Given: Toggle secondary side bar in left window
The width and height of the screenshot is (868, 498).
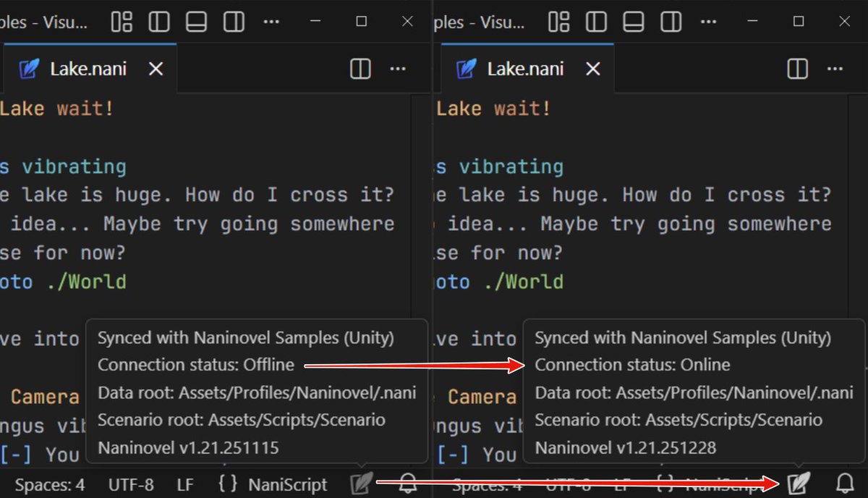Looking at the screenshot, I should click(x=234, y=22).
